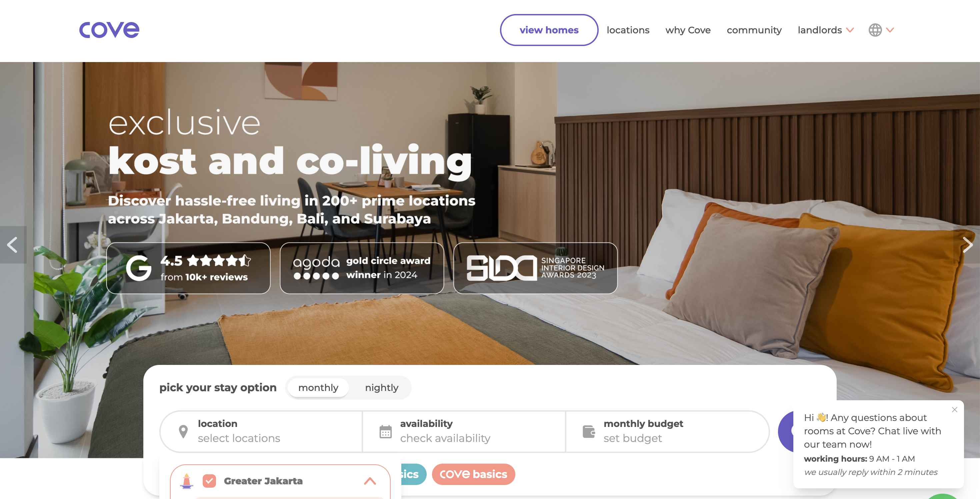Uncheck the Greater Jakarta checkbox
980x499 pixels.
coord(209,481)
